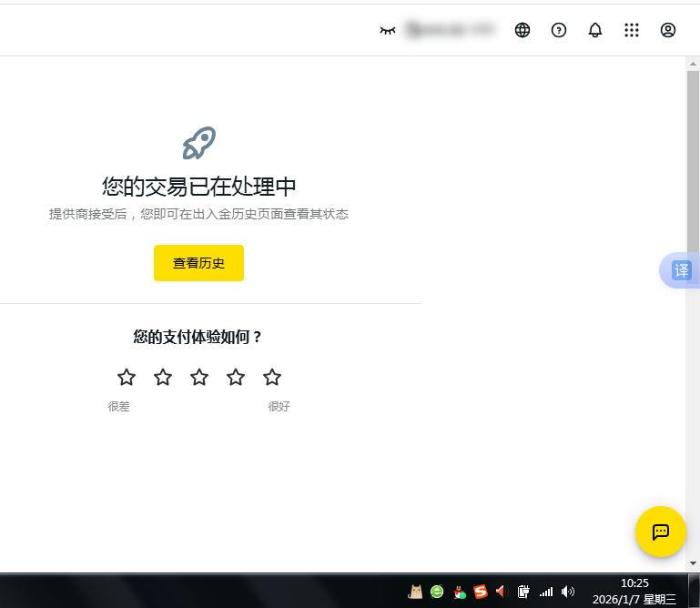
Task: Click the red speaker tray icon
Action: [x=502, y=592]
